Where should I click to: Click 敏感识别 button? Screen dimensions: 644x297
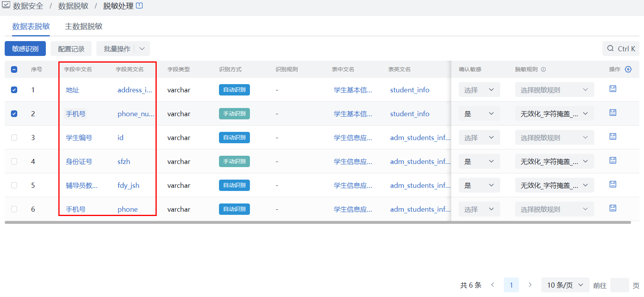tap(25, 49)
